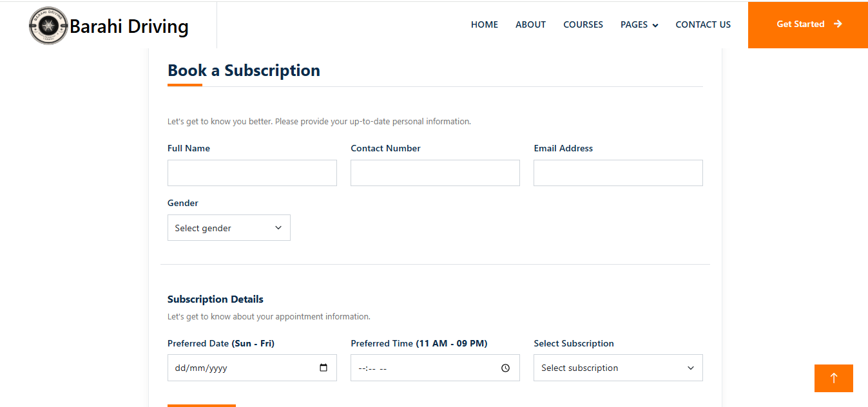Image resolution: width=868 pixels, height=407 pixels.
Task: Open the clock icon in Preferred Time field
Action: pyautogui.click(x=506, y=367)
